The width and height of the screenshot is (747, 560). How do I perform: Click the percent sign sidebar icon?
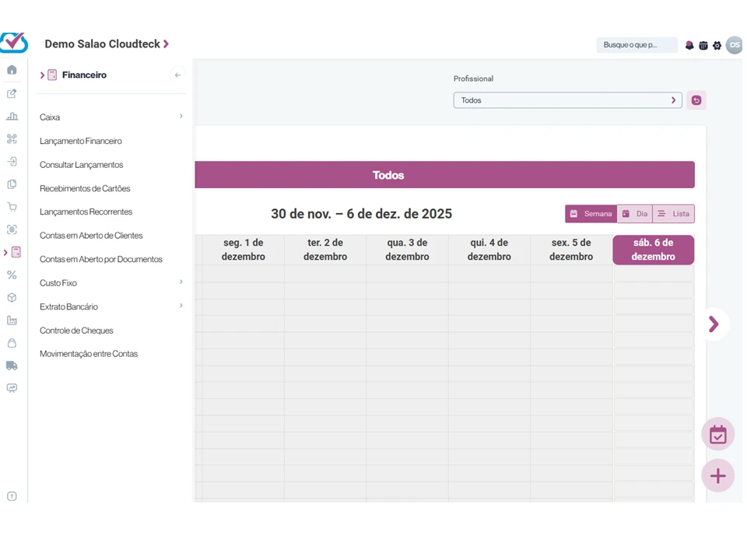coord(12,275)
